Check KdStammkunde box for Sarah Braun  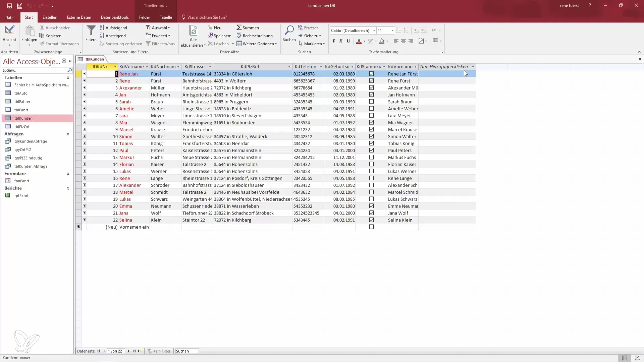pos(371,102)
